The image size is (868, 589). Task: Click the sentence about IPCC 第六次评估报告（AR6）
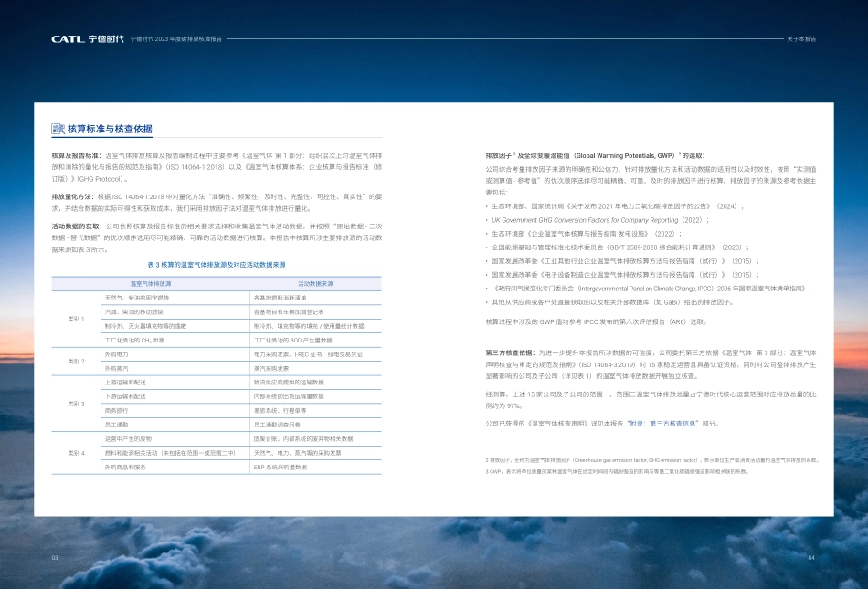pyautogui.click(x=597, y=321)
